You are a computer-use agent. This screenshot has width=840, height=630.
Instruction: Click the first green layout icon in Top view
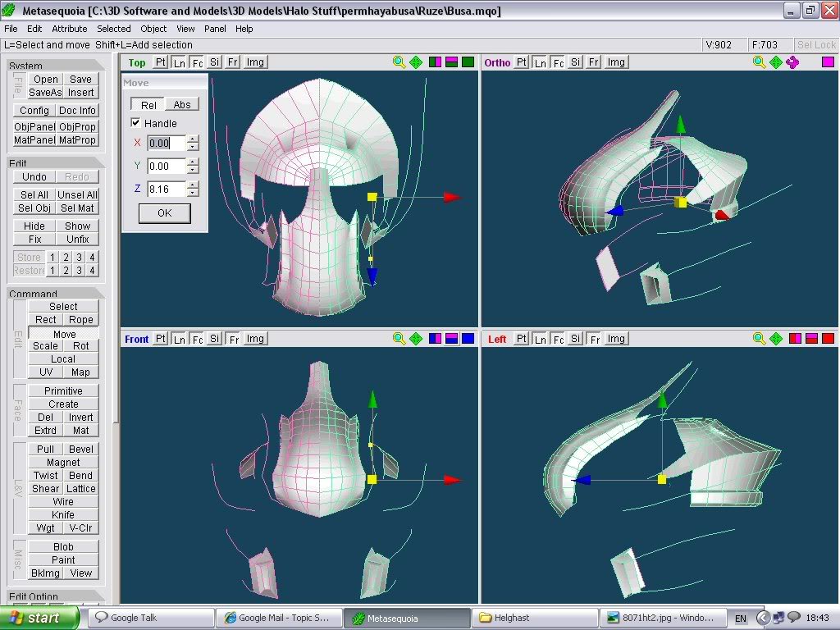[x=435, y=62]
